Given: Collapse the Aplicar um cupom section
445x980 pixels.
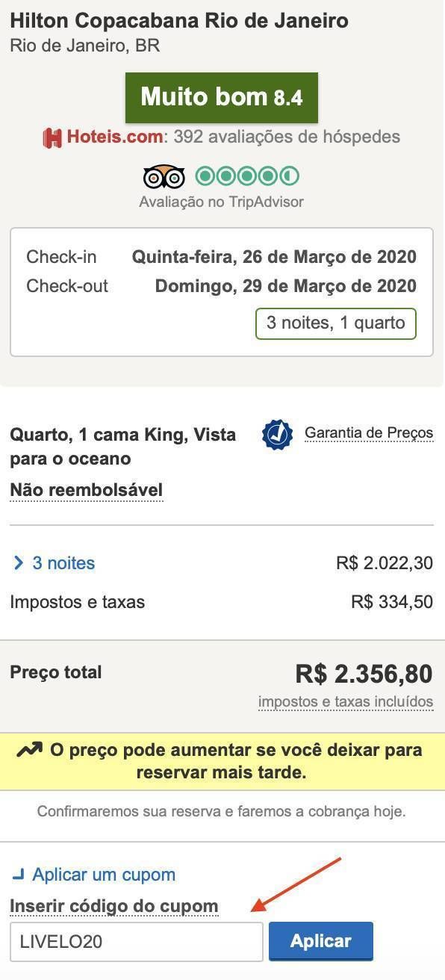Looking at the screenshot, I should coord(104,874).
